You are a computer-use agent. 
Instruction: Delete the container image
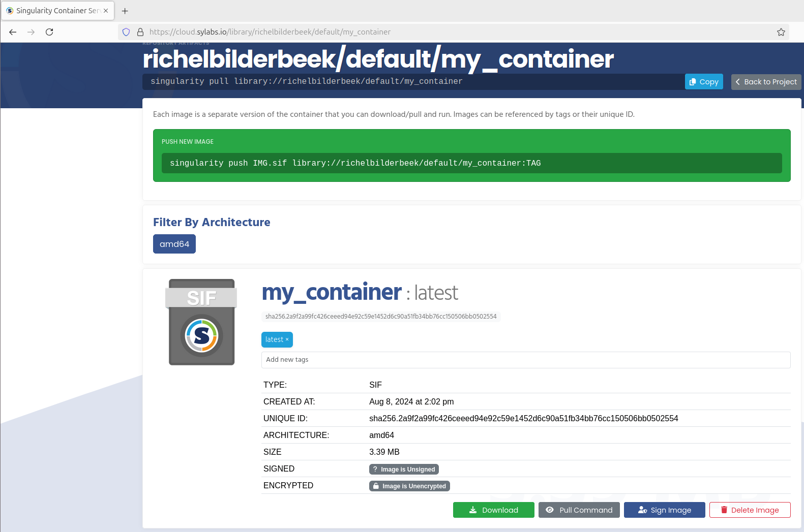(750, 510)
